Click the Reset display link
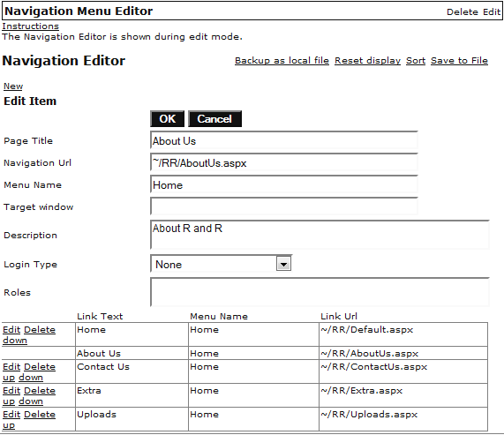The height and width of the screenshot is (435, 504). point(367,60)
